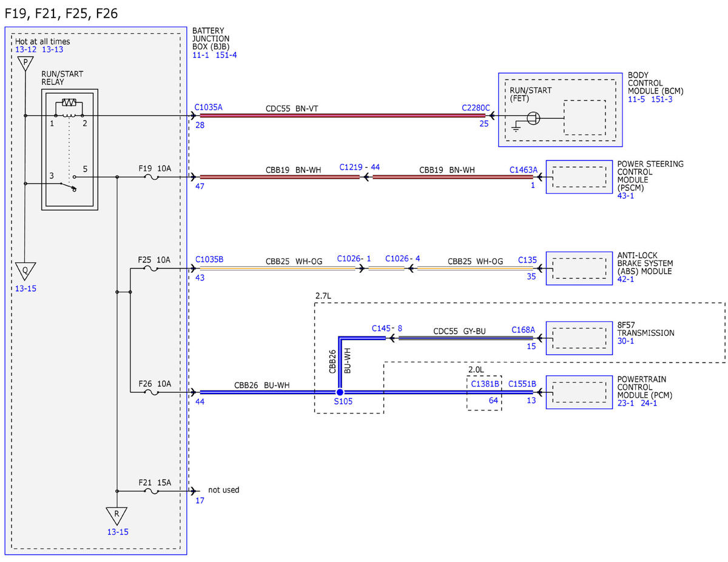728x562 pixels.
Task: Follow the 13-15 link below the Q connector
Action: (25, 289)
